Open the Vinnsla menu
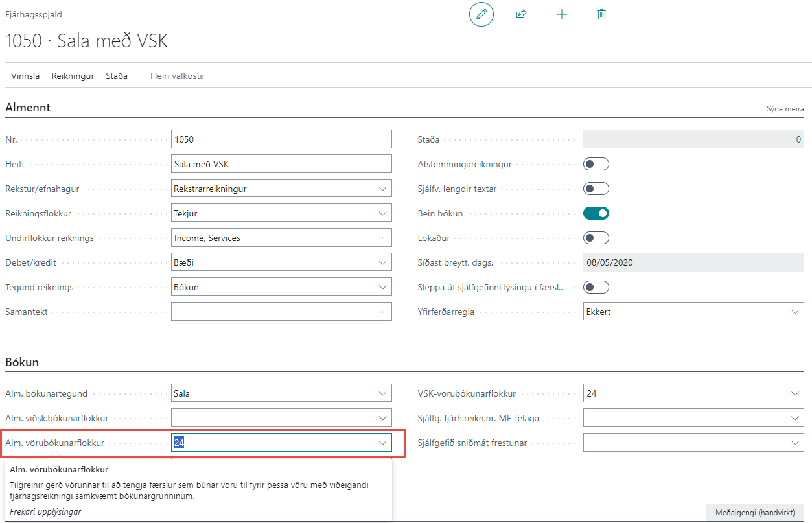Image resolution: width=812 pixels, height=523 pixels. tap(25, 76)
